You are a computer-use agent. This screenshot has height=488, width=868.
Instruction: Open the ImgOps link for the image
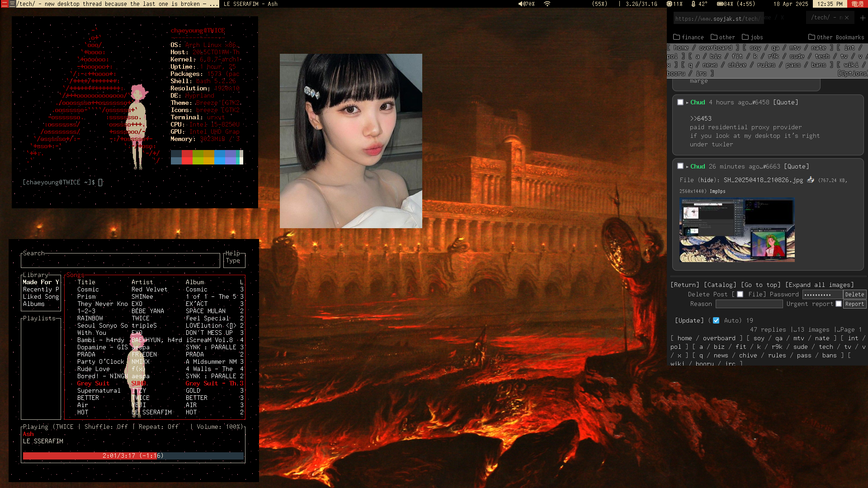(x=717, y=191)
